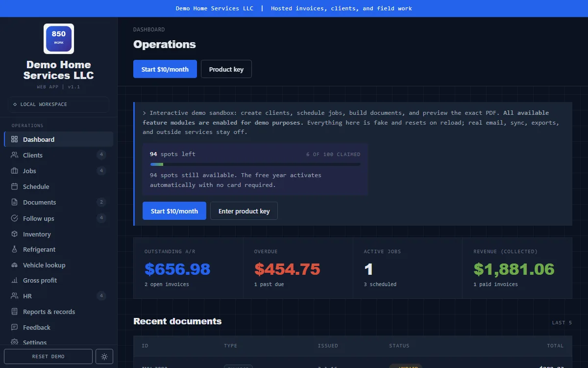588x368 pixels.
Task: Click the HR people icon
Action: pyautogui.click(x=14, y=296)
